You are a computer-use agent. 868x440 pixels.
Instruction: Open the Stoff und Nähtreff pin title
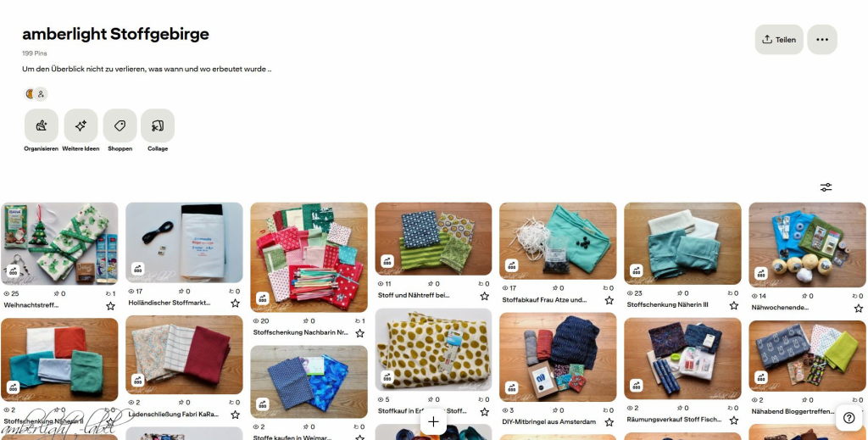(414, 296)
